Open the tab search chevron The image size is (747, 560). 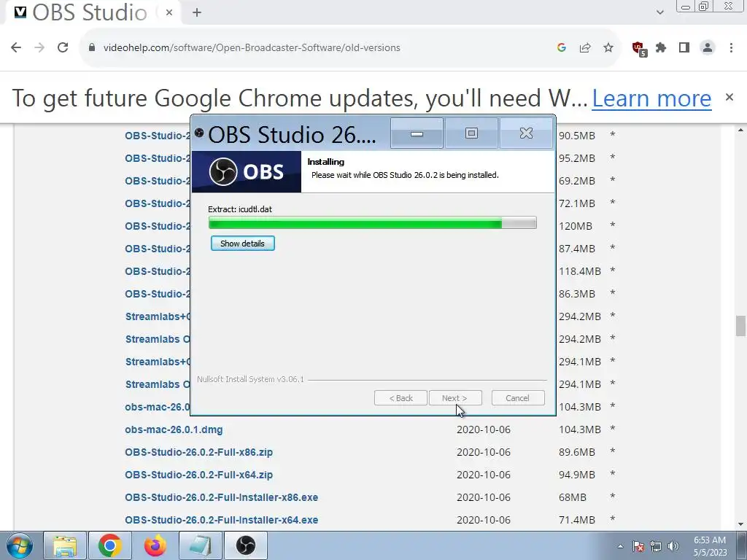(659, 12)
